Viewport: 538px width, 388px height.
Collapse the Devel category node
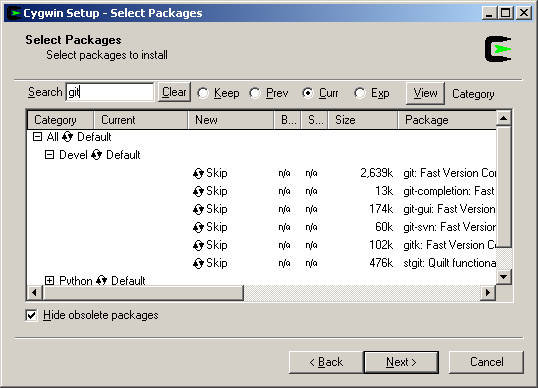tap(49, 155)
